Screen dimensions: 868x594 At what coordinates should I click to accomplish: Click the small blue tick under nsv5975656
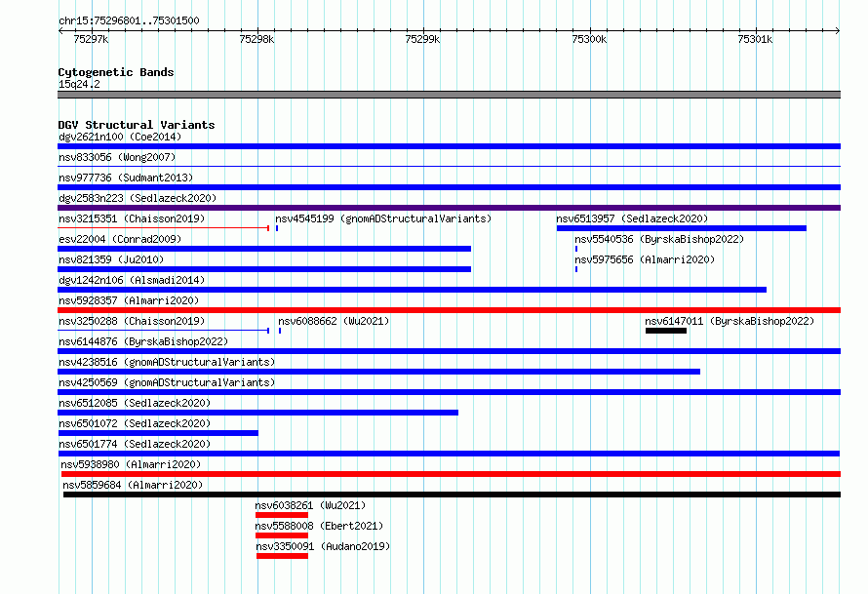576,269
